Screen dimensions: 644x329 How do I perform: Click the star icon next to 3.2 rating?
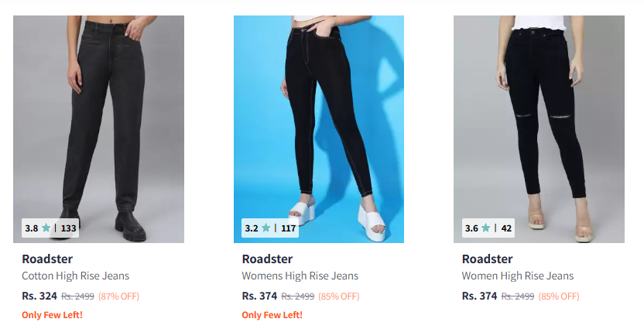pyautogui.click(x=266, y=228)
